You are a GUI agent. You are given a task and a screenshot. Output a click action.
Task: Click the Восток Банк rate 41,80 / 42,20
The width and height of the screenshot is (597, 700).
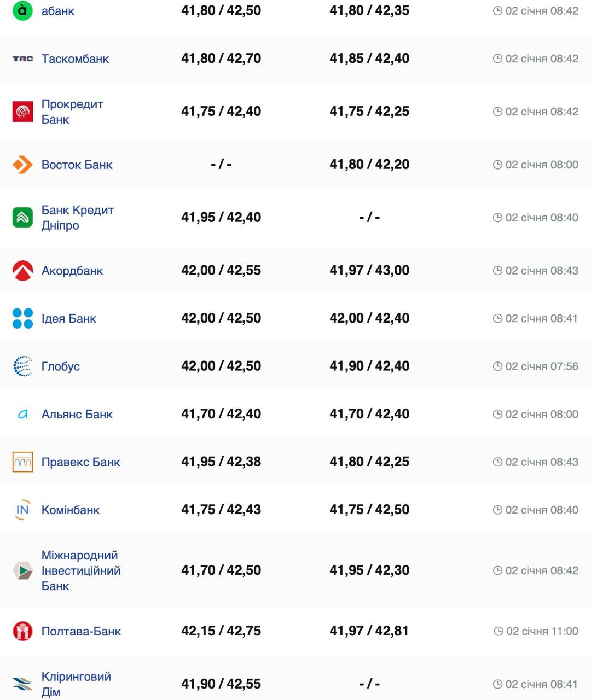tap(369, 164)
